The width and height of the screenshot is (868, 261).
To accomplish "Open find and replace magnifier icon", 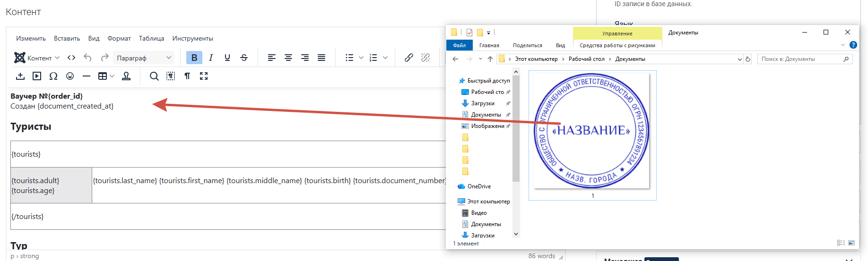I will (154, 76).
